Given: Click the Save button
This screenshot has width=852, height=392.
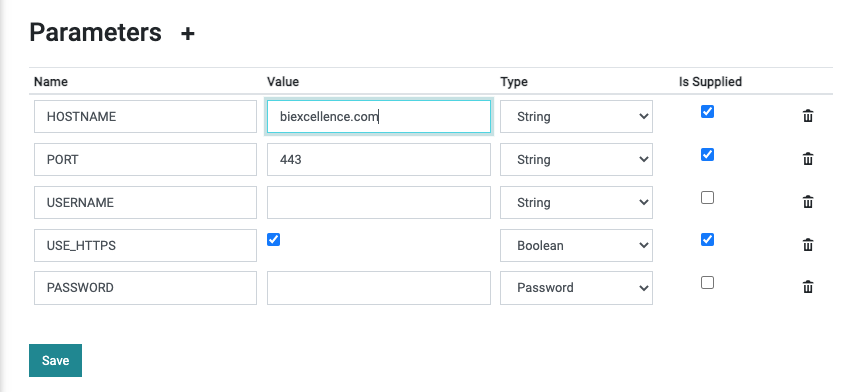Looking at the screenshot, I should 55,360.
